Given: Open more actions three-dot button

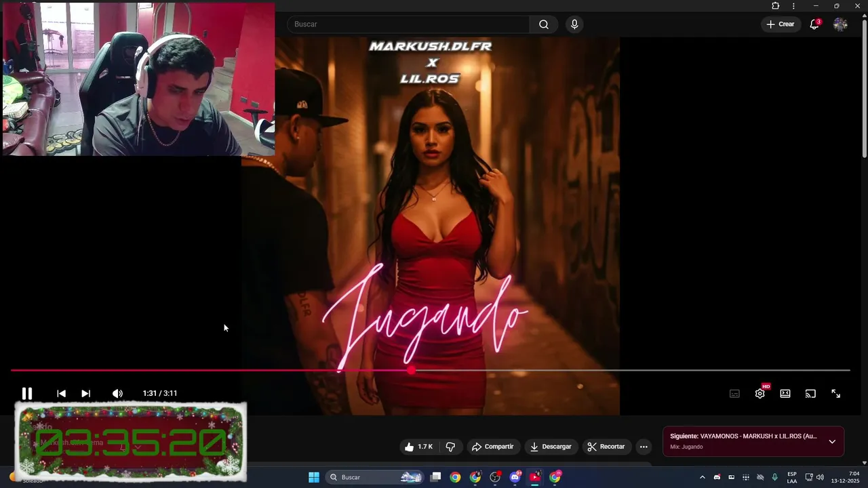Looking at the screenshot, I should coord(644,447).
